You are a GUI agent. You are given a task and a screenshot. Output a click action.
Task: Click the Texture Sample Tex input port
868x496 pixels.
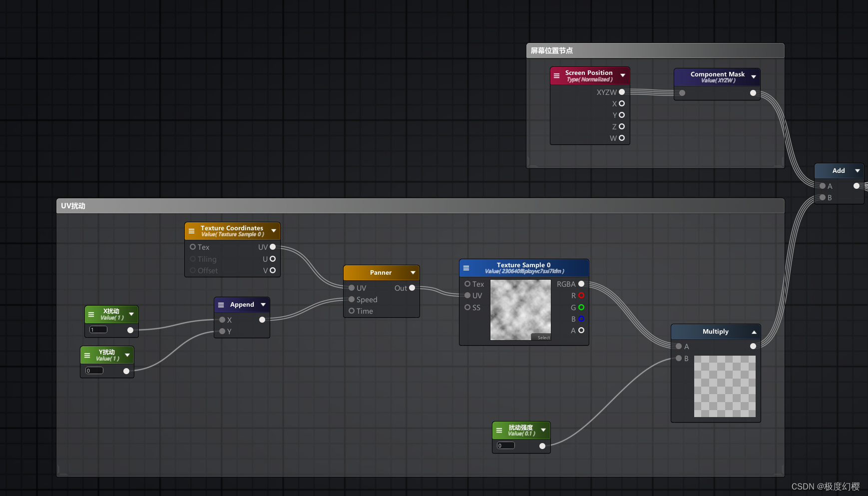467,284
